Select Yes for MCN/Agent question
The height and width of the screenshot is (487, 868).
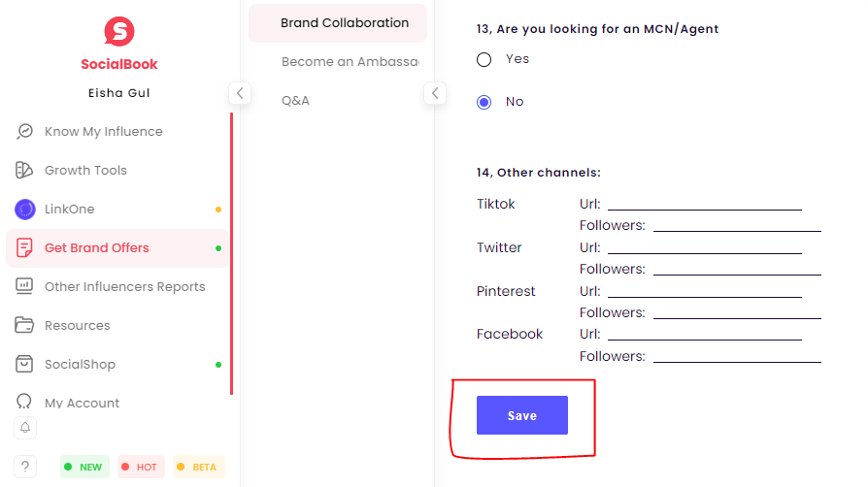pos(484,60)
